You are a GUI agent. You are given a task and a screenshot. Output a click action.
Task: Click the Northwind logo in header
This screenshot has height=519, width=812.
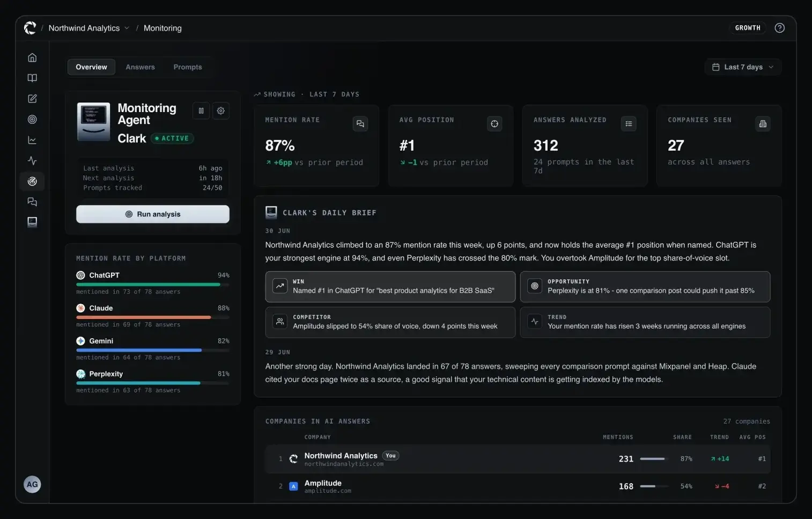(x=30, y=28)
